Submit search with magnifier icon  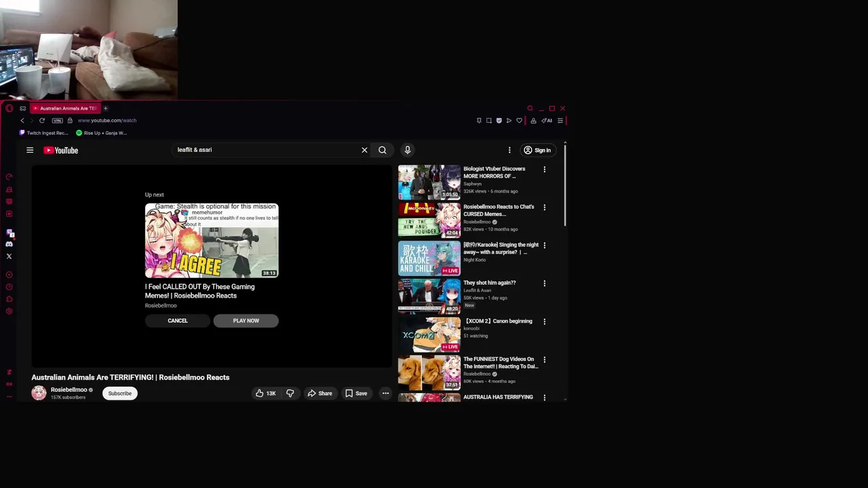pos(382,150)
